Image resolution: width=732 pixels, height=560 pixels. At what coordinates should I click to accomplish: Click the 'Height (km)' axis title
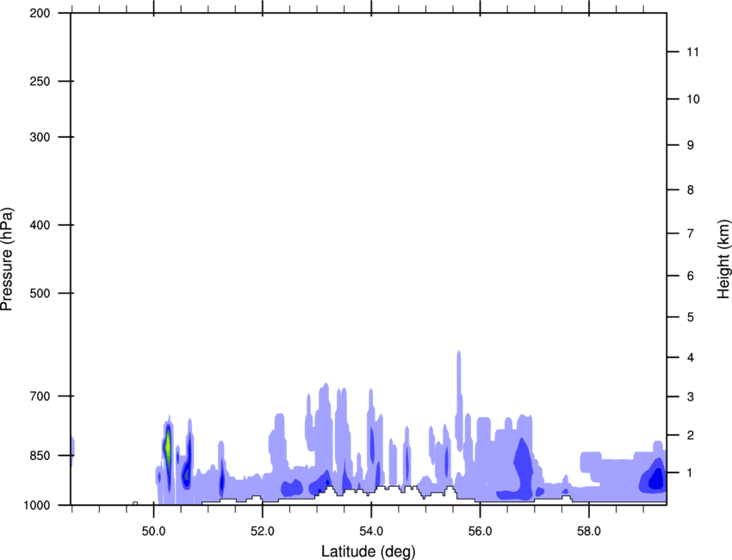[x=723, y=259]
